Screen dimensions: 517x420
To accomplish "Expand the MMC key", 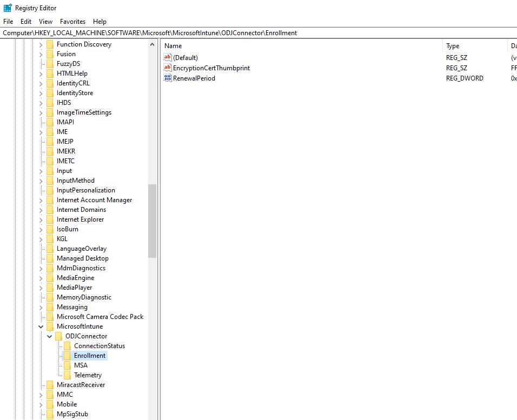I will coord(41,395).
